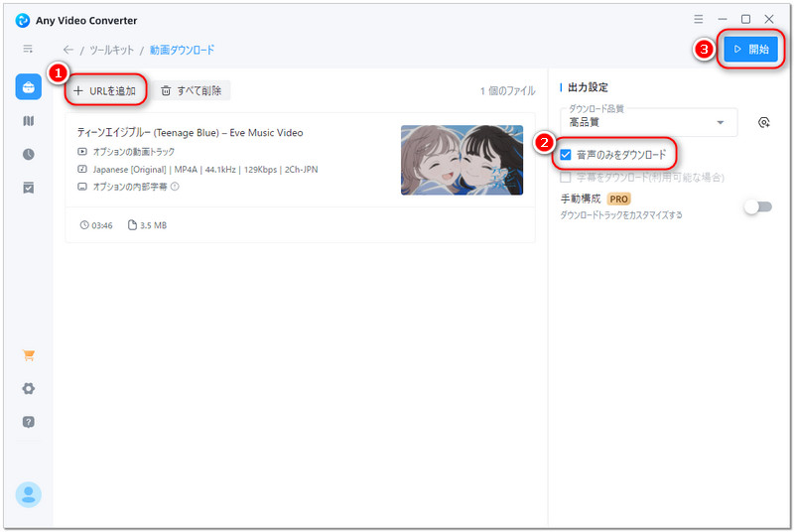794x532 pixels.
Task: Click the すべて削除 button
Action: (x=192, y=91)
